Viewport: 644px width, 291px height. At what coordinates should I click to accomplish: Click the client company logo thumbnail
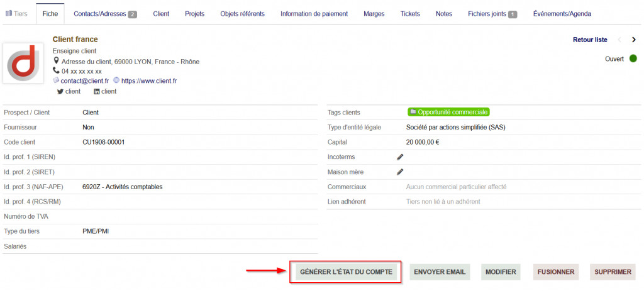pyautogui.click(x=23, y=63)
